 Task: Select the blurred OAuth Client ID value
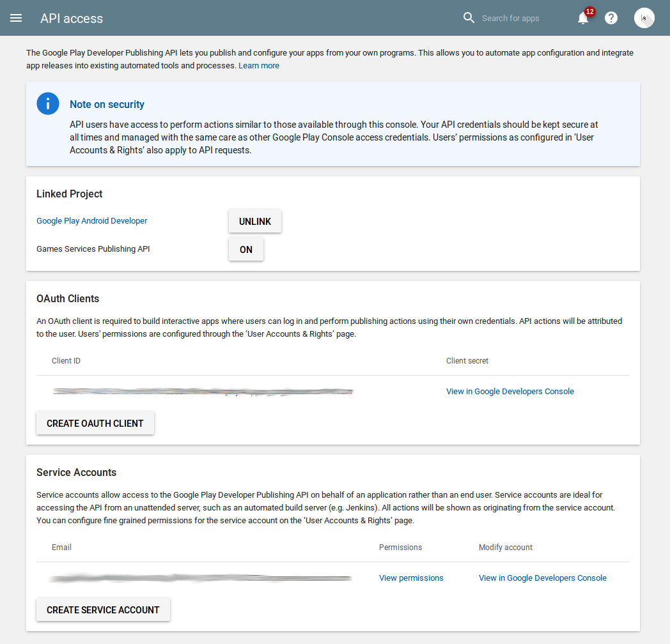[x=203, y=391]
